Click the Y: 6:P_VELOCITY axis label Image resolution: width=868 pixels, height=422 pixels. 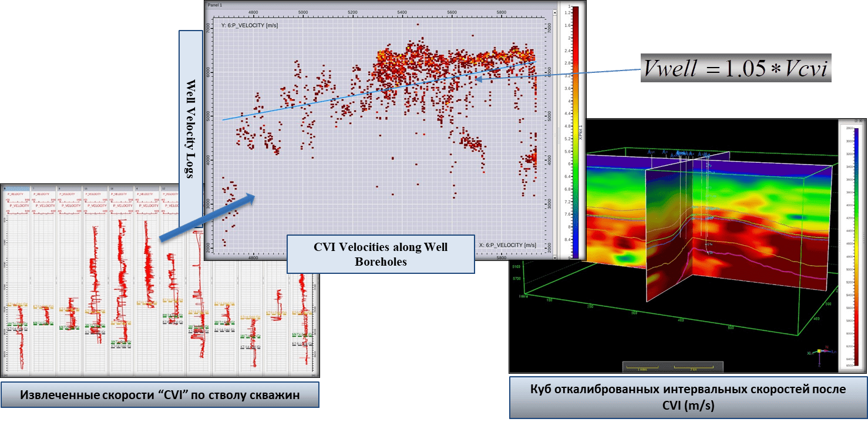tap(250, 25)
